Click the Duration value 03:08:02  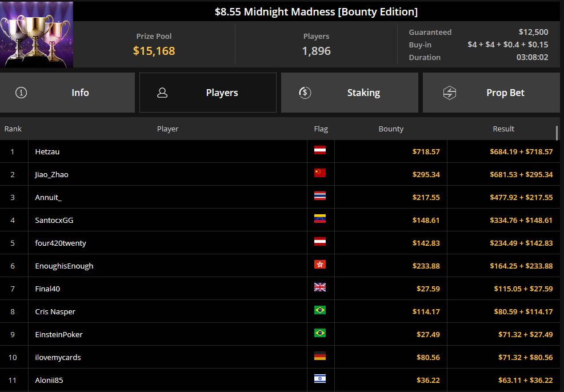click(x=533, y=57)
